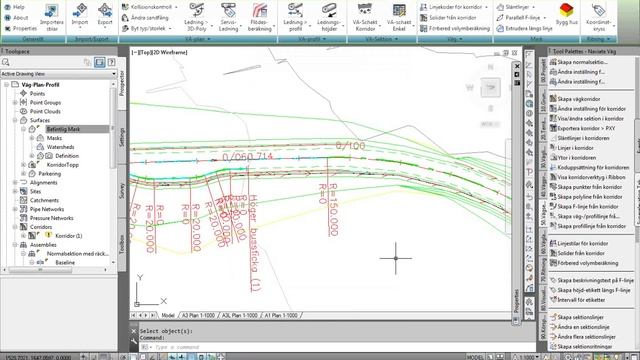Image resolution: width=640 pixels, height=360 pixels.
Task: Open the Byt typ/storlek dropdown arrow
Action: (170, 29)
